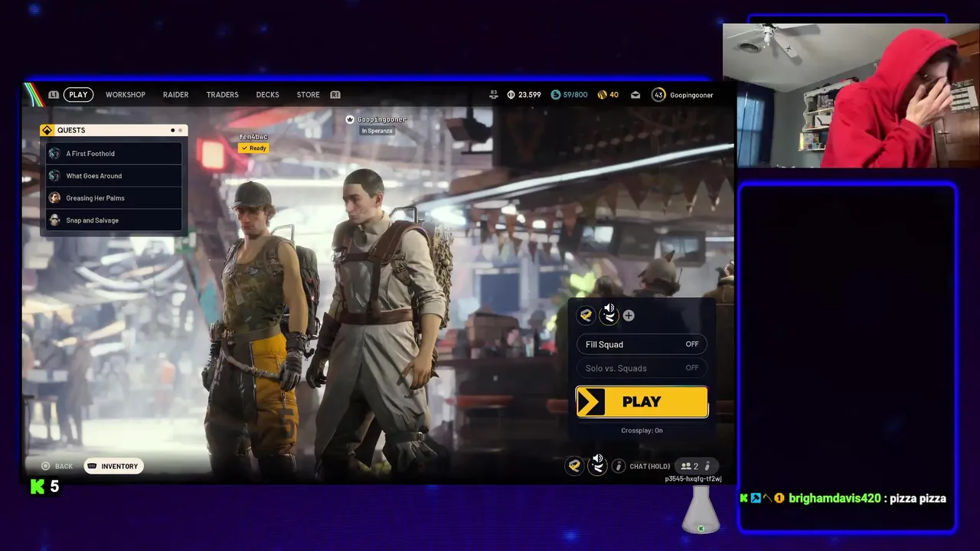
Task: Click the first squad member emblem in play panel
Action: (586, 315)
